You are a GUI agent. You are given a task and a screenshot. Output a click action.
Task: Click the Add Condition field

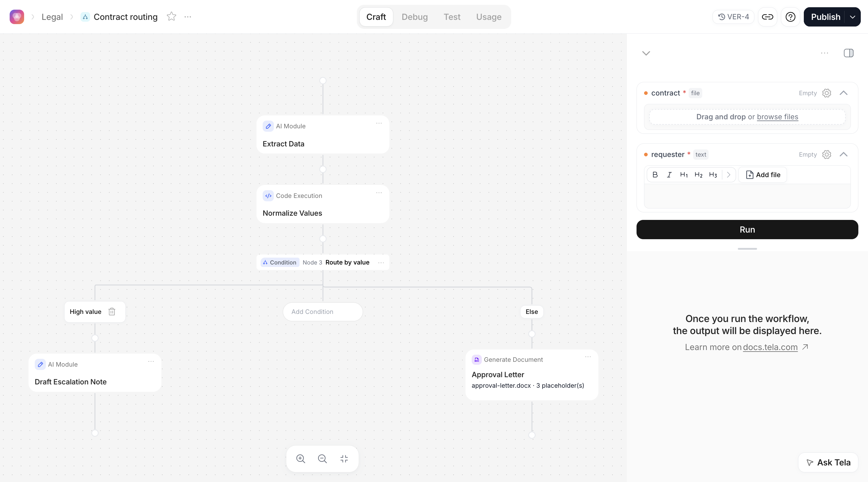(322, 311)
